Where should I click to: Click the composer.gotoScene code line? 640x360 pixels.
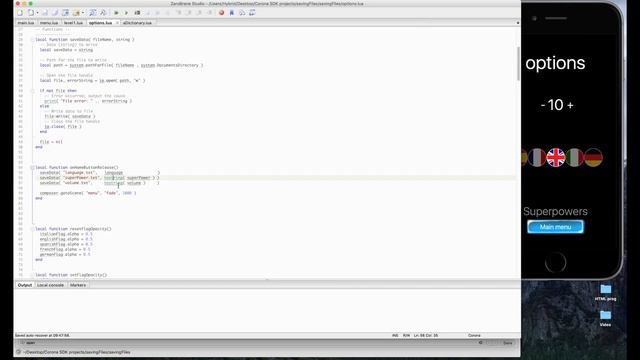click(x=88, y=193)
